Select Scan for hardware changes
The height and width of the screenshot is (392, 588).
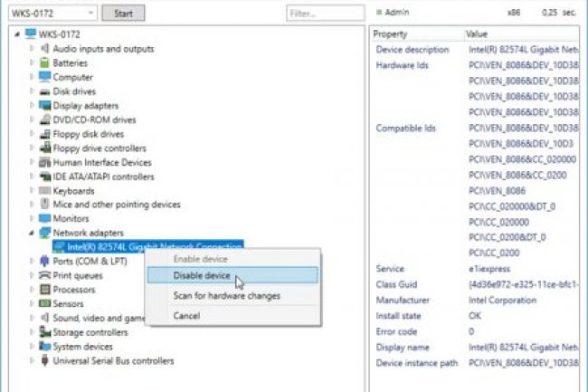click(x=226, y=295)
